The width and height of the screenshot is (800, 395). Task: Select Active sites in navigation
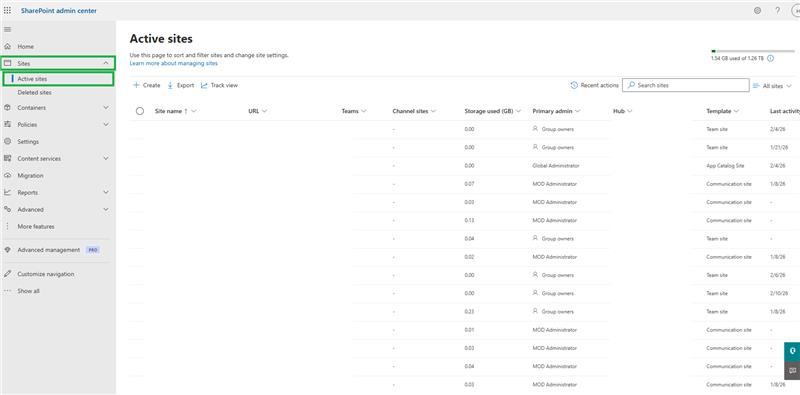coord(32,79)
